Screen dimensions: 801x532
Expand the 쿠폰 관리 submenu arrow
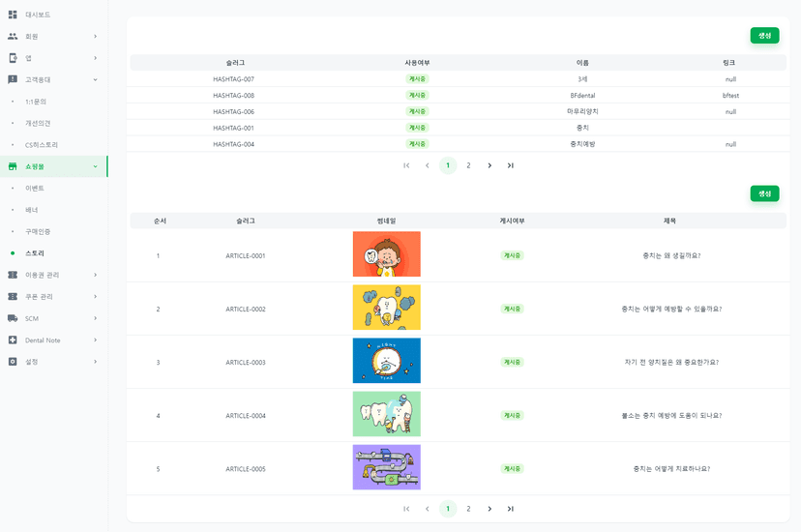[x=95, y=297]
